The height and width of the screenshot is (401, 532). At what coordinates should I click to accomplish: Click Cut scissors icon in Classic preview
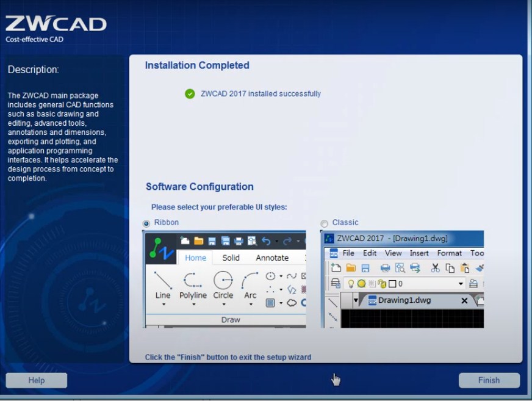[435, 268]
